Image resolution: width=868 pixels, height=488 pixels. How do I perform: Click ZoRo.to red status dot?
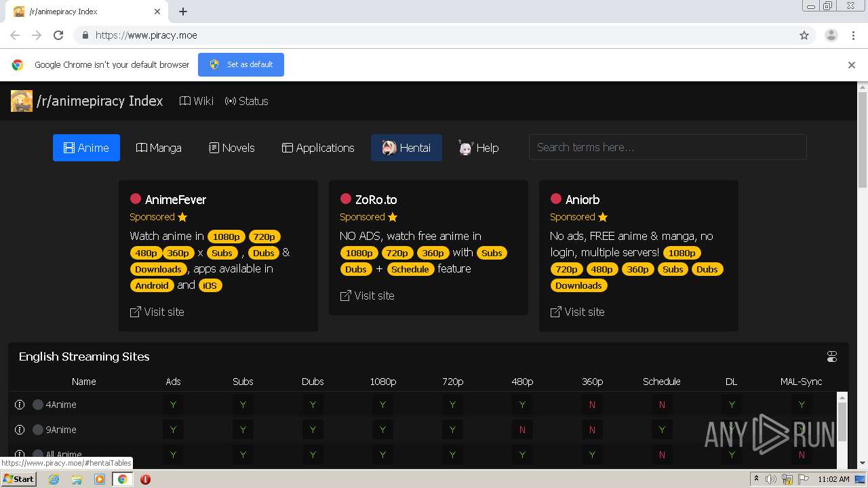tap(346, 199)
